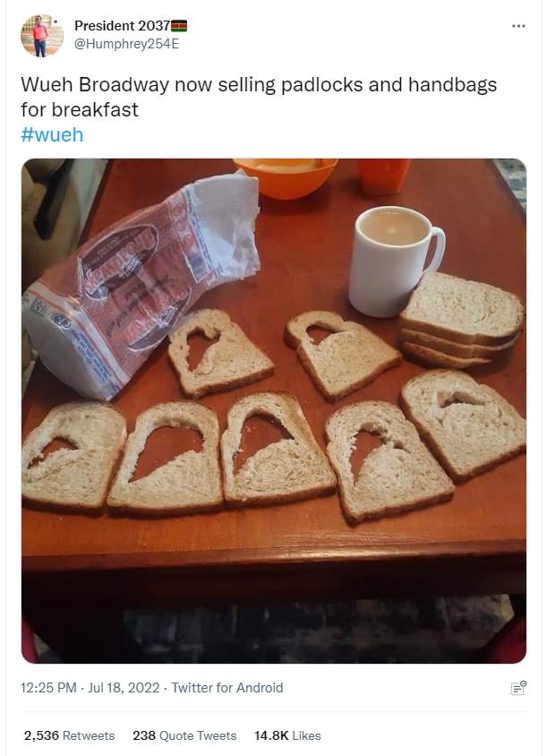The width and height of the screenshot is (555, 756).
Task: Open the Twitter for Android source link
Action: pyautogui.click(x=227, y=688)
